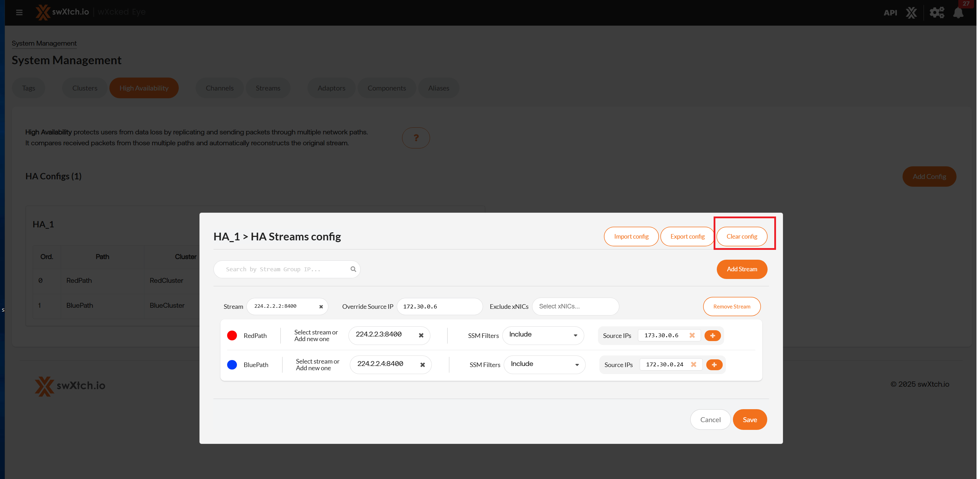Click the red RedPath color dot
The height and width of the screenshot is (479, 980).
(x=232, y=335)
